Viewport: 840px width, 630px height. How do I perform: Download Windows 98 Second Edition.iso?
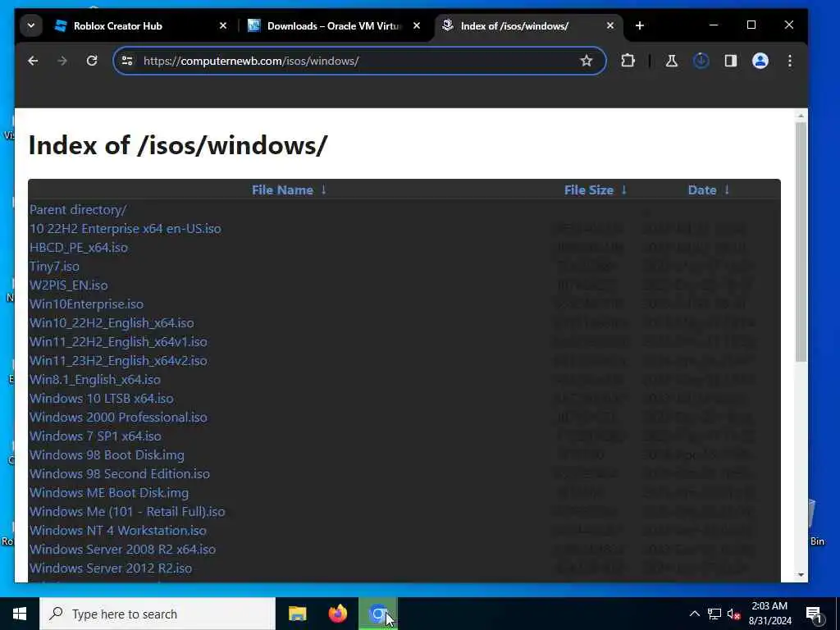(120, 473)
